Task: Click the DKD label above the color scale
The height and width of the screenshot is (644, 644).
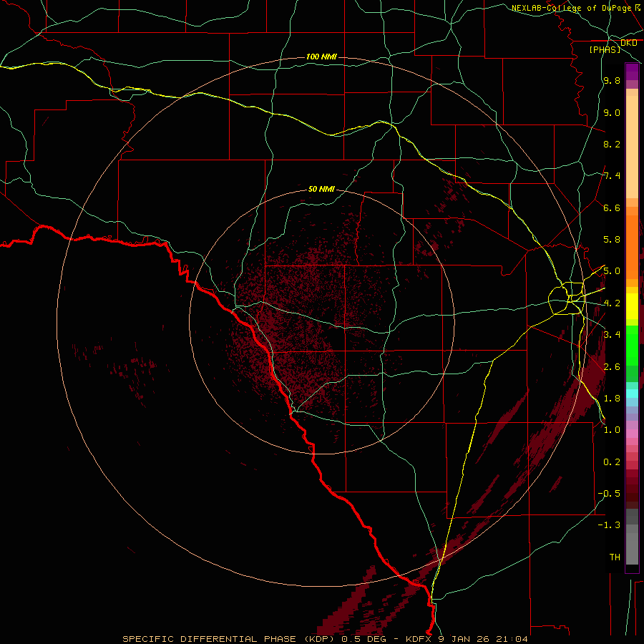Action: [628, 43]
